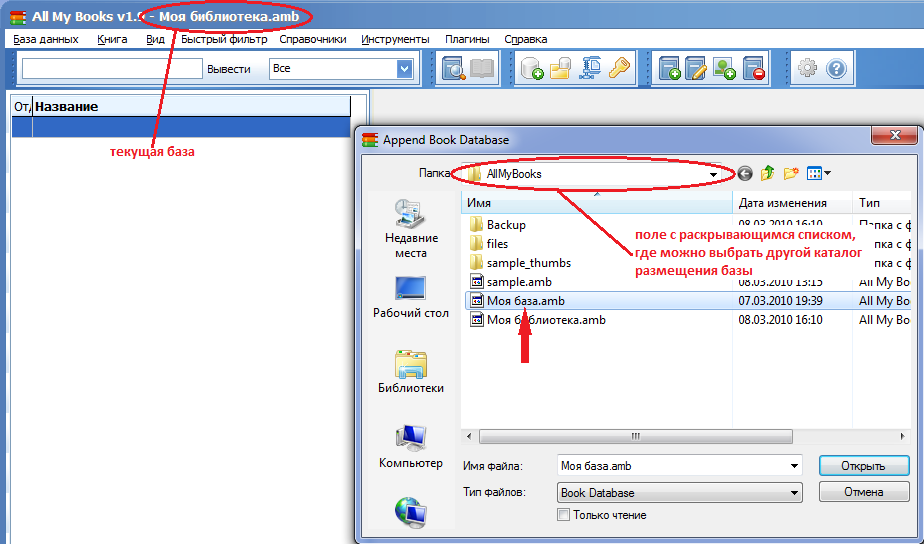Close the Append Book Database dialog

[895, 136]
